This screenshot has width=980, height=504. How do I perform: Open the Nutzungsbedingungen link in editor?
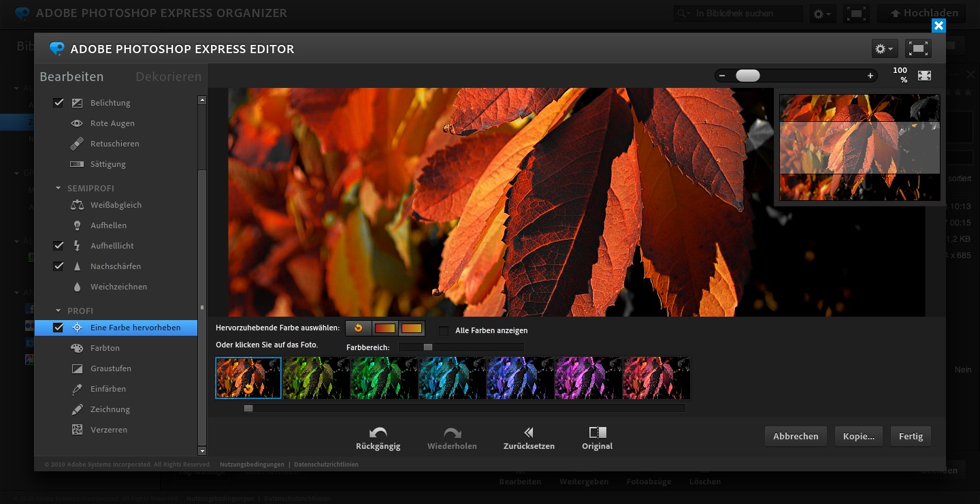pos(252,464)
